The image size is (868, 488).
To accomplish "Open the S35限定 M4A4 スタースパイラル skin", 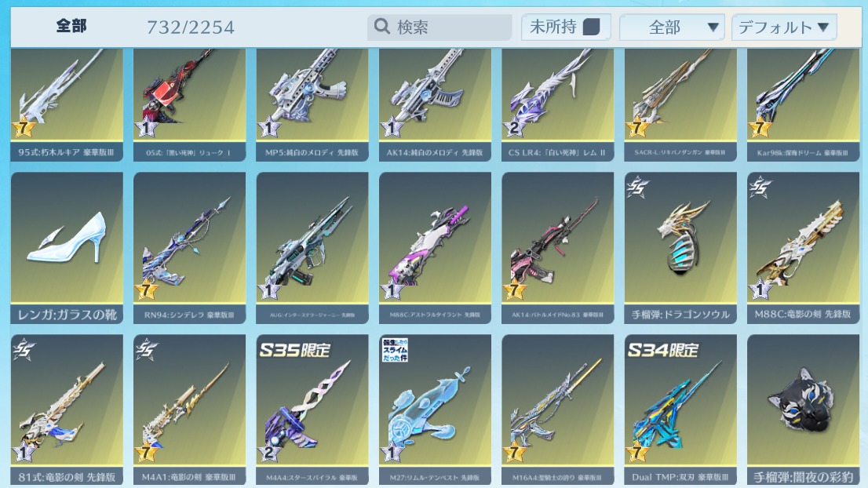I will pyautogui.click(x=312, y=410).
